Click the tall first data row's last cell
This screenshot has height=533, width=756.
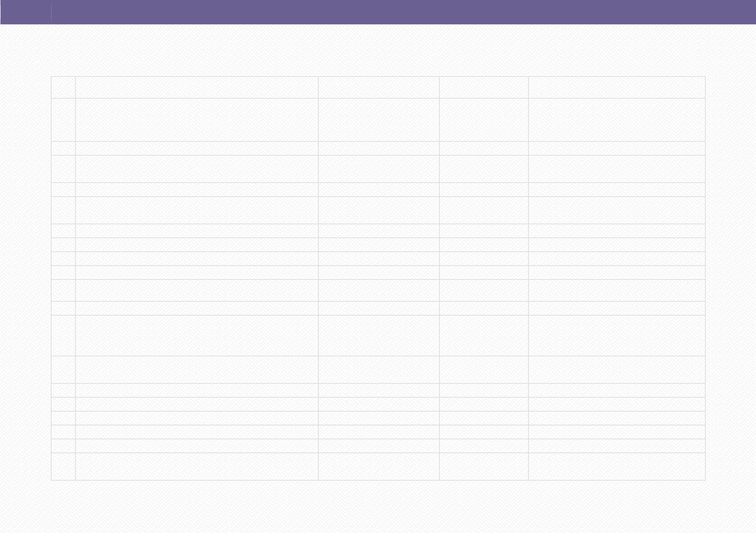pyautogui.click(x=617, y=120)
